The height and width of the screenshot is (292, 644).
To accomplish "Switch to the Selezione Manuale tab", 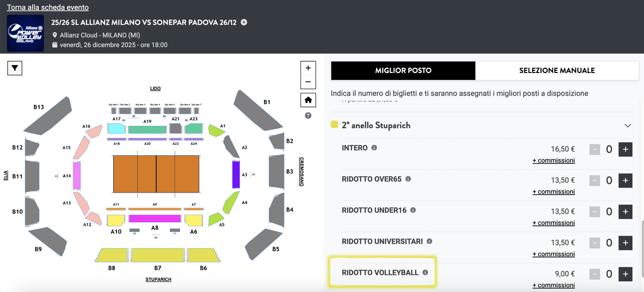I will point(557,70).
